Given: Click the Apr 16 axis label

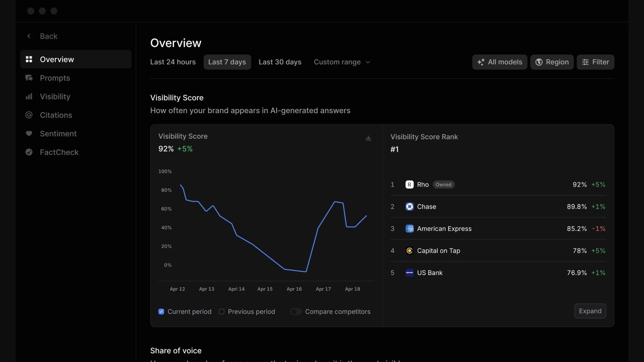Looking at the screenshot, I should coord(294,289).
